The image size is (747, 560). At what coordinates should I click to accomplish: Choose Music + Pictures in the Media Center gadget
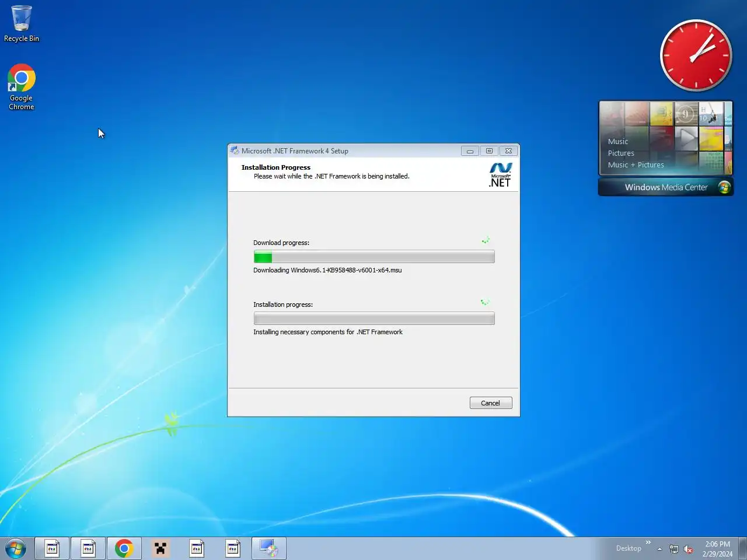636,164
